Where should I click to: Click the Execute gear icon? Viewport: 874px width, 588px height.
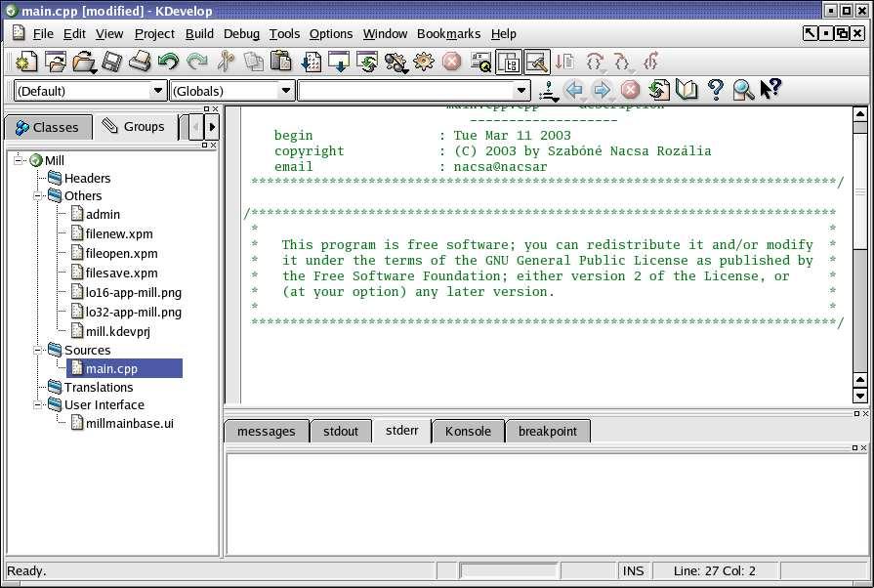[423, 62]
